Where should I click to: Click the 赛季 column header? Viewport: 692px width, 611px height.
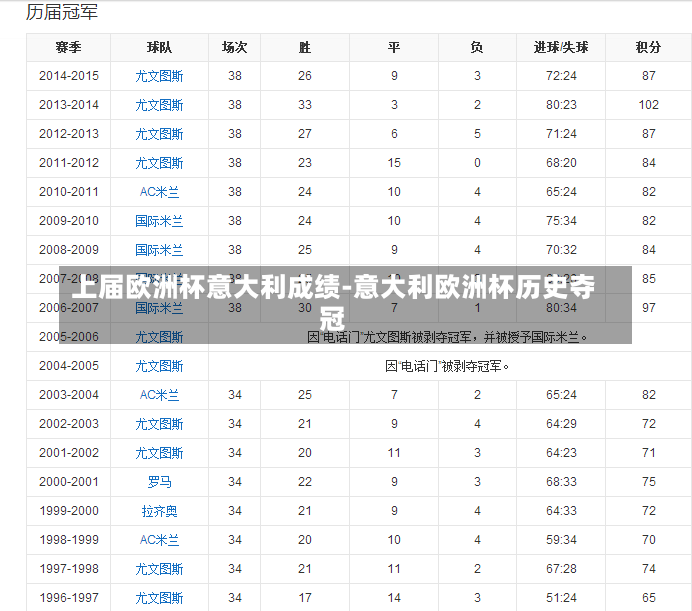(x=68, y=47)
